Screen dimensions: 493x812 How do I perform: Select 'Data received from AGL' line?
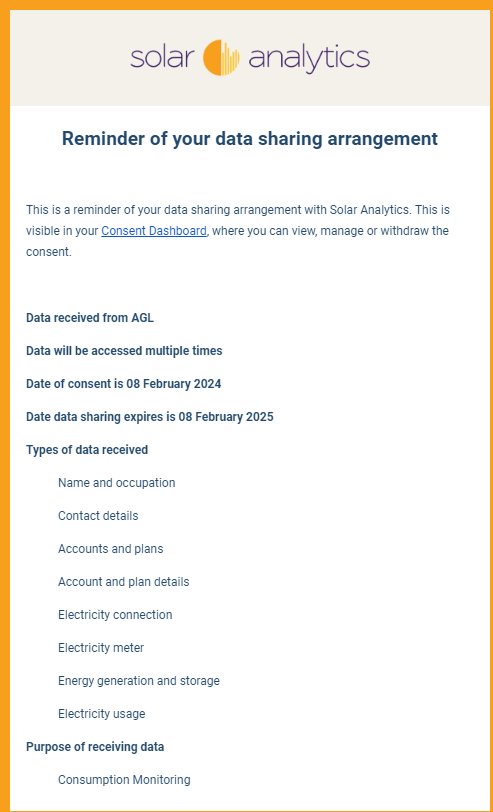[90, 318]
